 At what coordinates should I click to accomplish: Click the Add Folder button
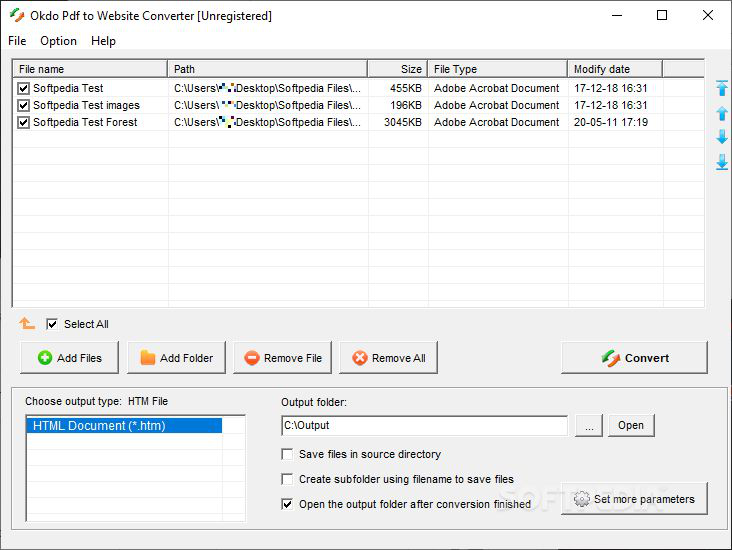point(176,358)
